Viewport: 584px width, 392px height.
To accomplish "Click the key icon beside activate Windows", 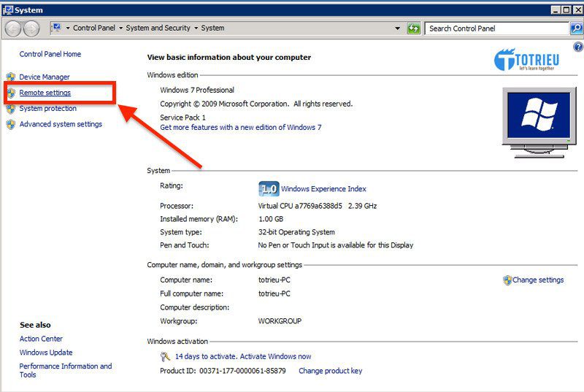I will 166,356.
